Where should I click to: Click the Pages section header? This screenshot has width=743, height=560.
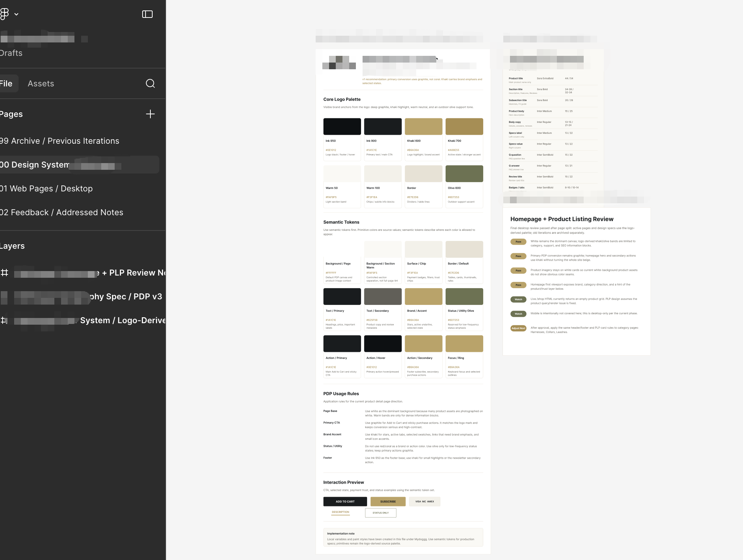coord(11,114)
